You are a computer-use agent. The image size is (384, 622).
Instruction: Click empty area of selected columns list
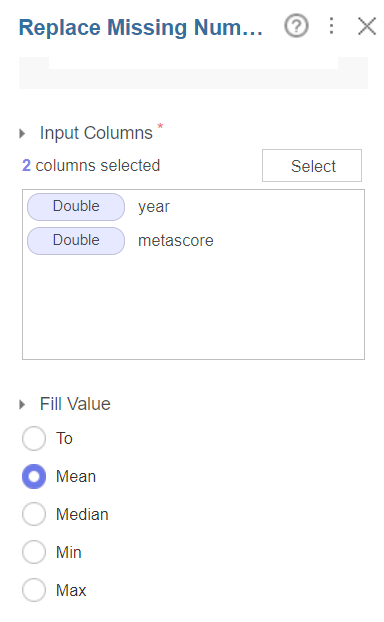pyautogui.click(x=193, y=307)
